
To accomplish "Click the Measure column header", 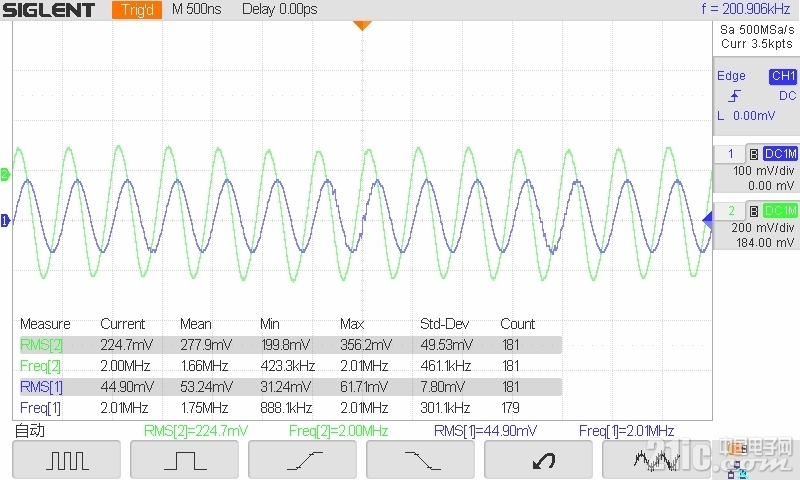I will coord(45,324).
